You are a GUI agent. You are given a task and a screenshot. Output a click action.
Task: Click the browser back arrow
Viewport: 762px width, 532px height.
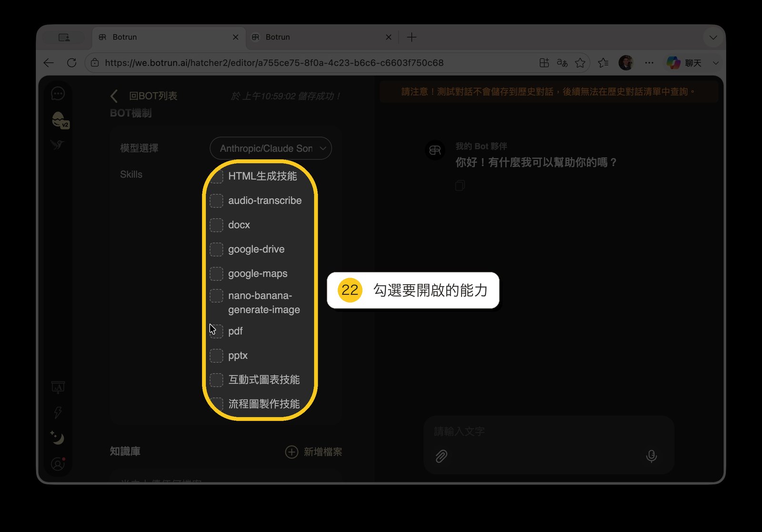[x=49, y=63]
